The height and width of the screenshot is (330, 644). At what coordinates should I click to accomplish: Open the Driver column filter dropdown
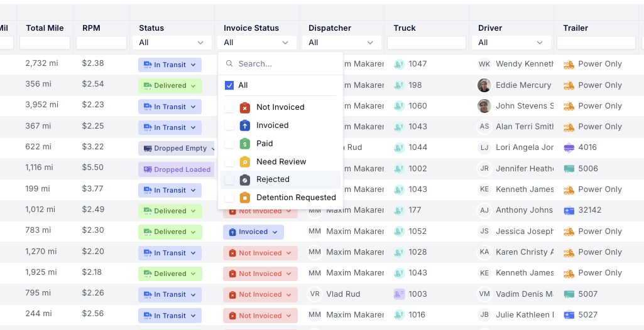511,43
